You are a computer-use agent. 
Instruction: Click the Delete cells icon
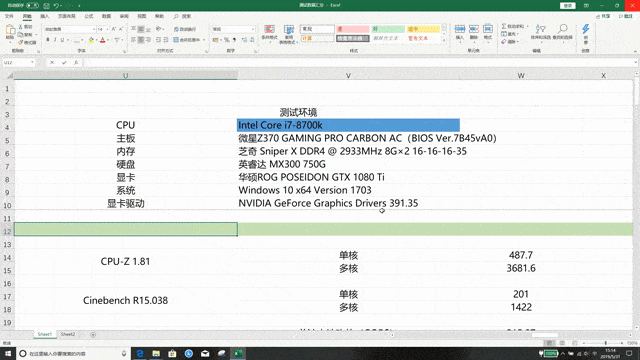click(x=474, y=29)
